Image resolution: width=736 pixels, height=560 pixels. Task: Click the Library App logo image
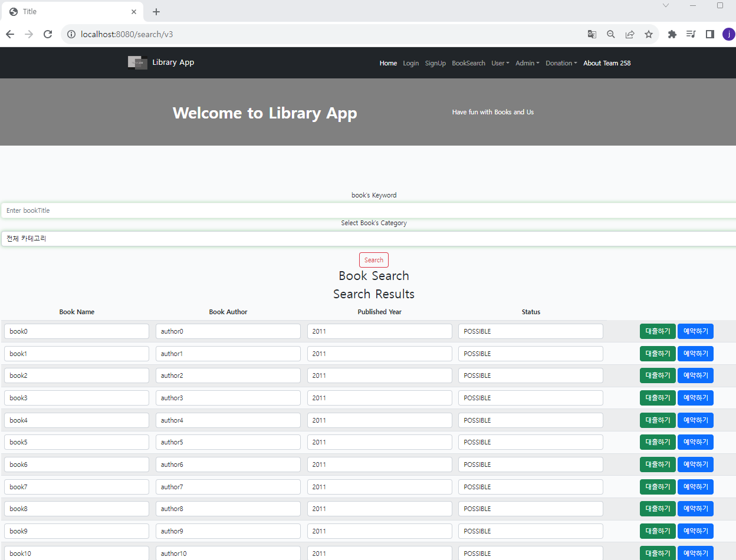point(137,62)
